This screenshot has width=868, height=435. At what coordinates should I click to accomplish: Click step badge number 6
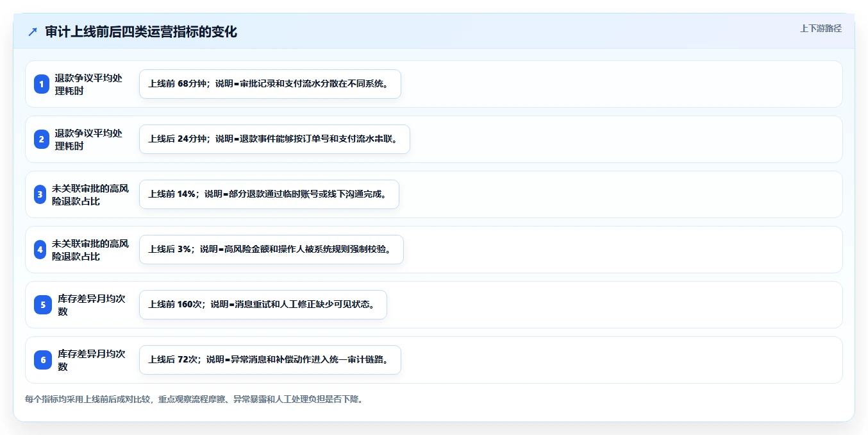click(x=43, y=360)
